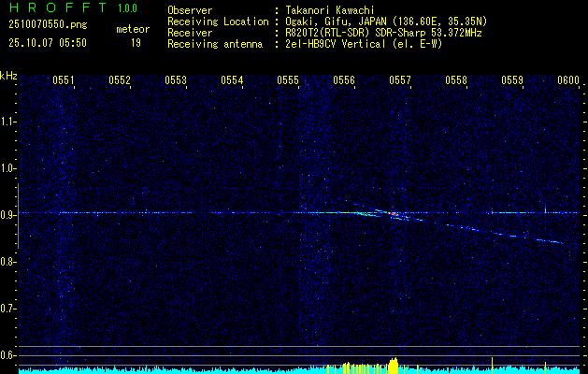Click the HROFFT title text
Screen dimensions: 588x374
click(59, 7)
